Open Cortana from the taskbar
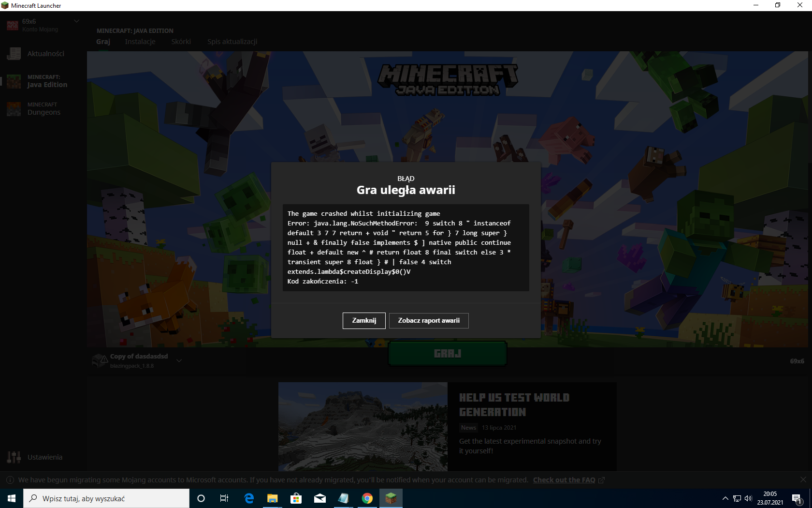Viewport: 812px width, 508px height. [x=201, y=498]
